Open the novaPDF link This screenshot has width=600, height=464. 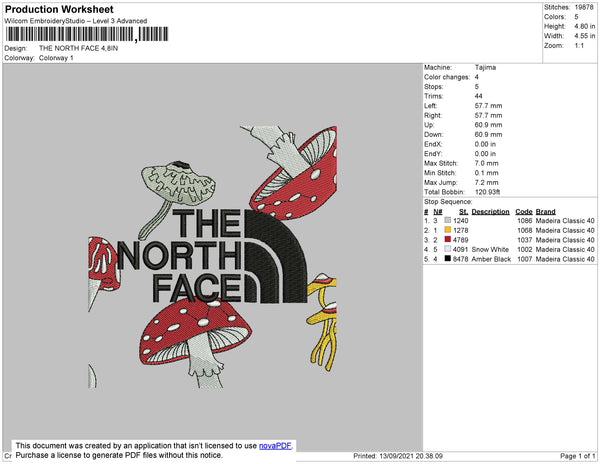click(275, 446)
